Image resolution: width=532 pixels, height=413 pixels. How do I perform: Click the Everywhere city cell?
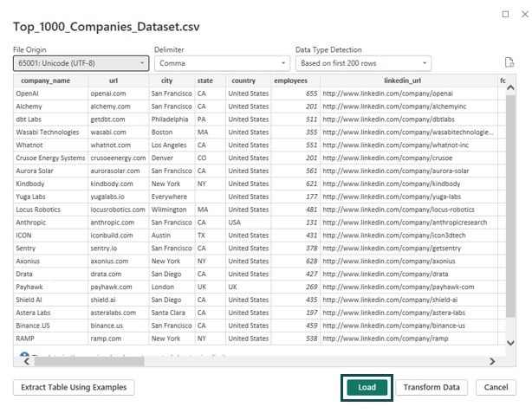coord(172,197)
